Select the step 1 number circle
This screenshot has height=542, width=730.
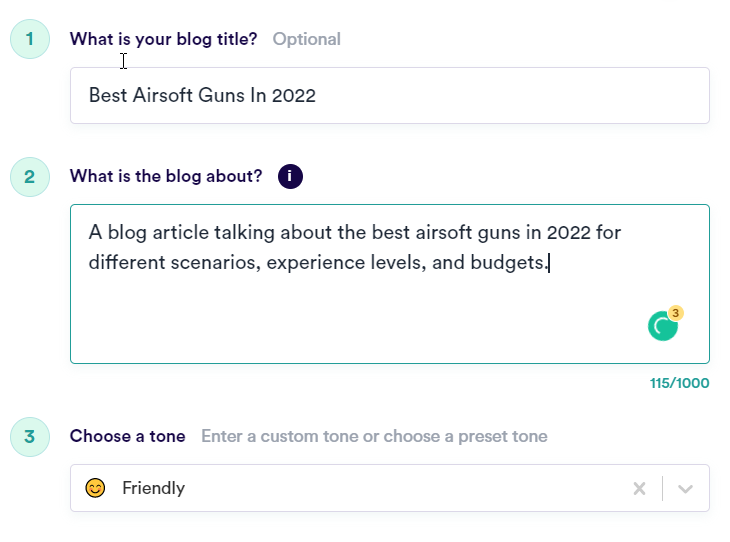pyautogui.click(x=30, y=39)
